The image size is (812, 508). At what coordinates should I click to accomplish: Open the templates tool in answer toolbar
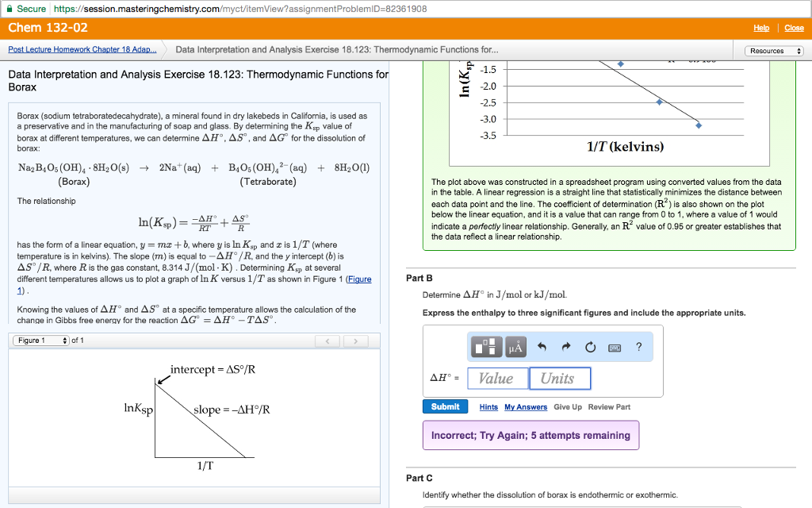pyautogui.click(x=487, y=347)
